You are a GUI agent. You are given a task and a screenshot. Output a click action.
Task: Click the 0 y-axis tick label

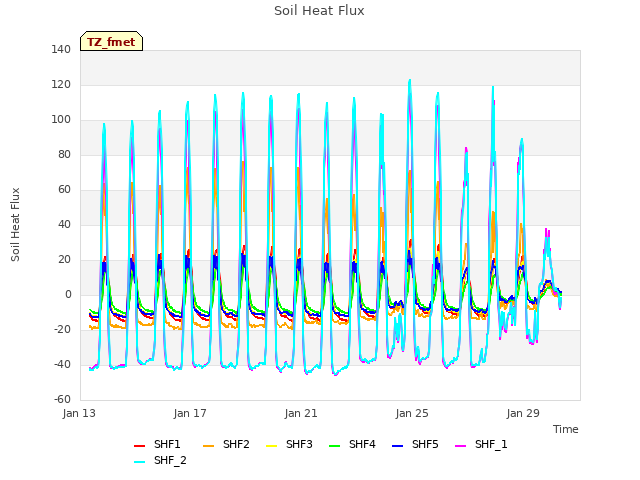[68, 295]
